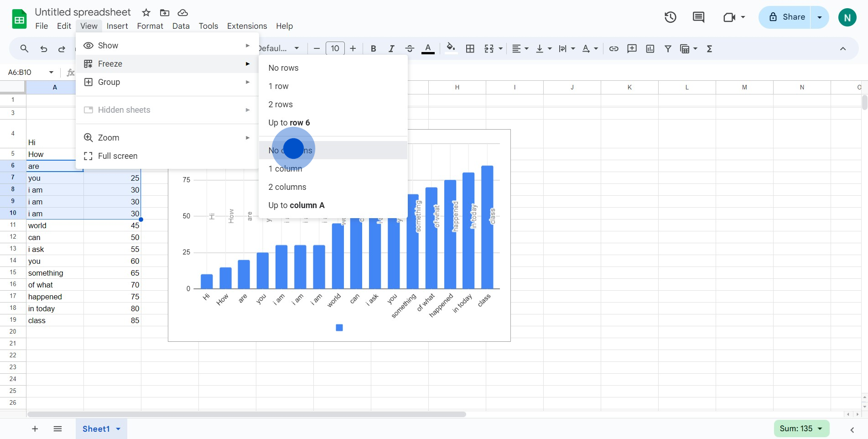Select 2 columns freeze option
Screen dimensions: 868x439
[333, 187]
